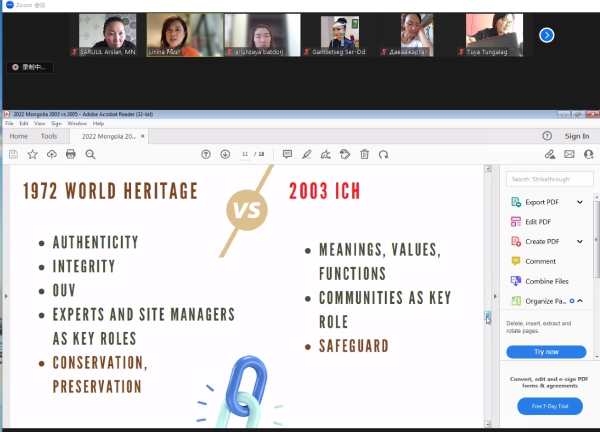The height and width of the screenshot is (432, 600).
Task: Click the Search tools input field
Action: point(548,179)
